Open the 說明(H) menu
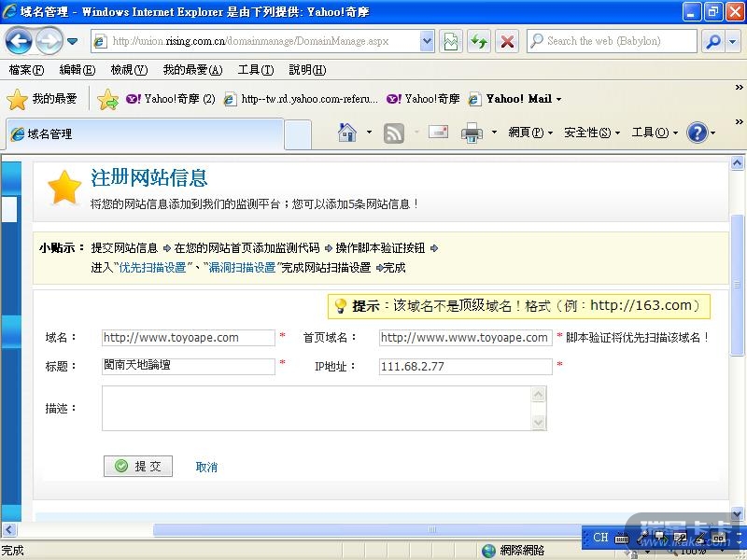 click(307, 70)
